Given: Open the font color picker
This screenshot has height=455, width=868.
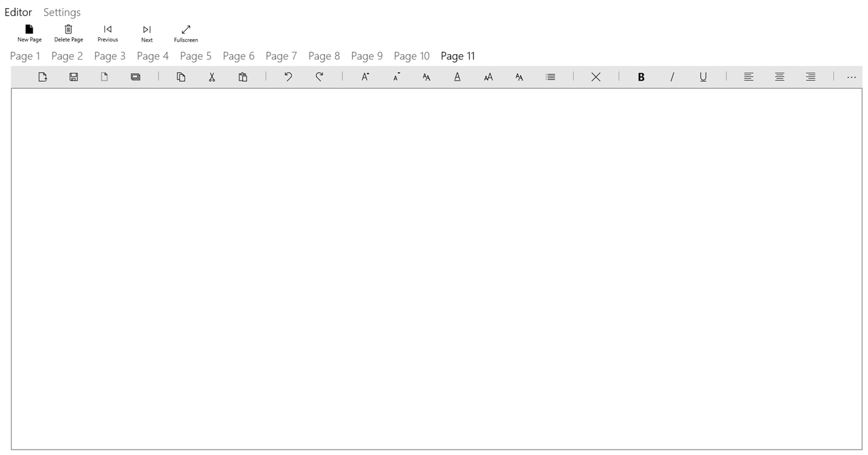Looking at the screenshot, I should click(x=457, y=76).
